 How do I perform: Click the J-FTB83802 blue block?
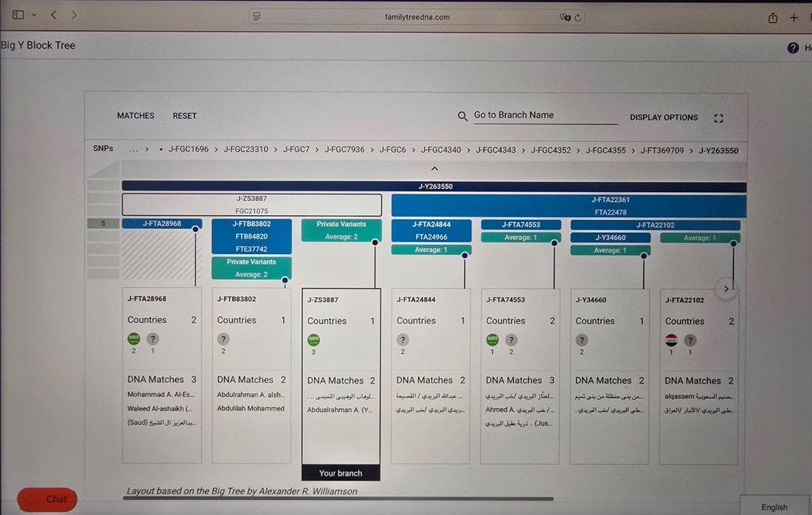pos(252,236)
